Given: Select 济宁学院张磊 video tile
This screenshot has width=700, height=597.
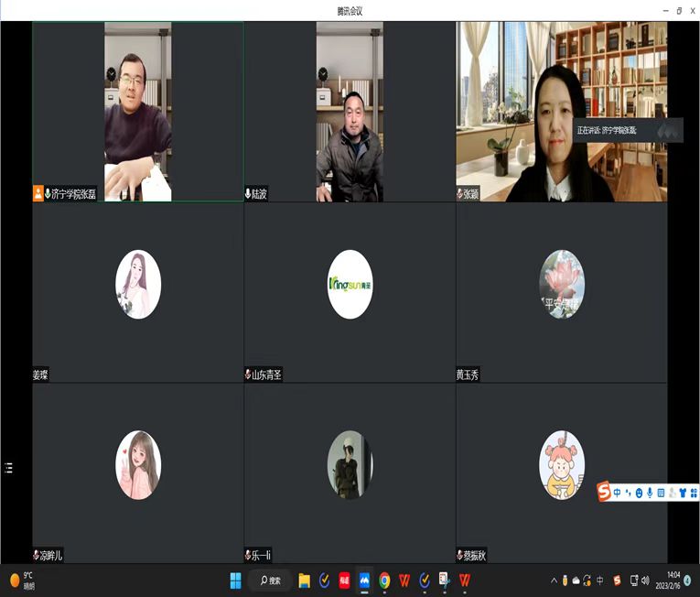Looking at the screenshot, I should (137, 112).
